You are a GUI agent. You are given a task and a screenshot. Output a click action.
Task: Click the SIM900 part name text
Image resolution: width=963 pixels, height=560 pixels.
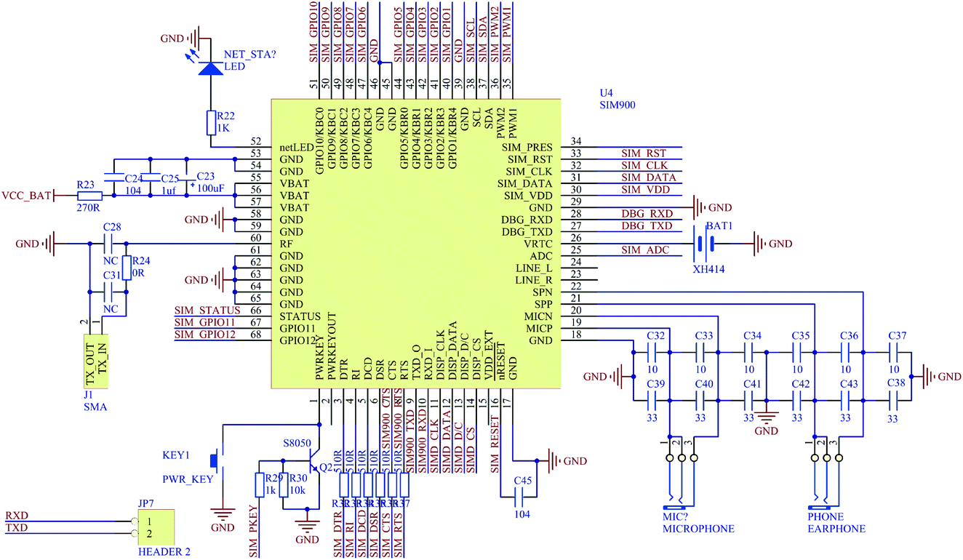click(618, 105)
